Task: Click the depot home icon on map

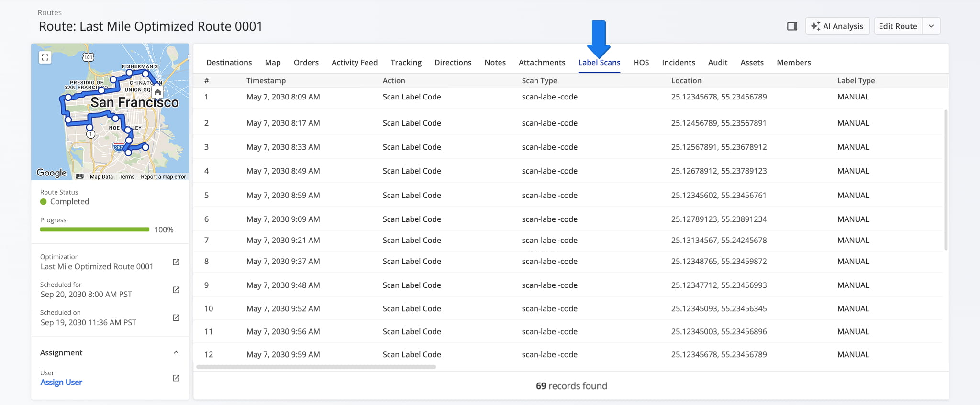Action: pyautogui.click(x=157, y=92)
